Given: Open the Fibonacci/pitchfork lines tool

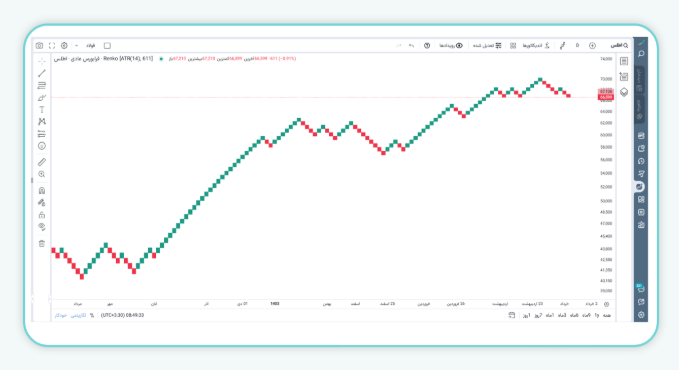Looking at the screenshot, I should pos(42,85).
